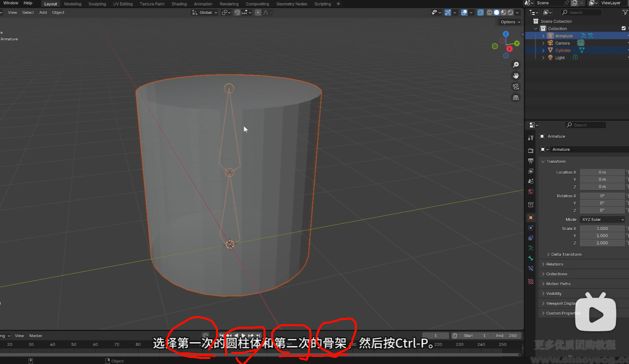Toggle camera view icon in viewport

click(x=516, y=87)
